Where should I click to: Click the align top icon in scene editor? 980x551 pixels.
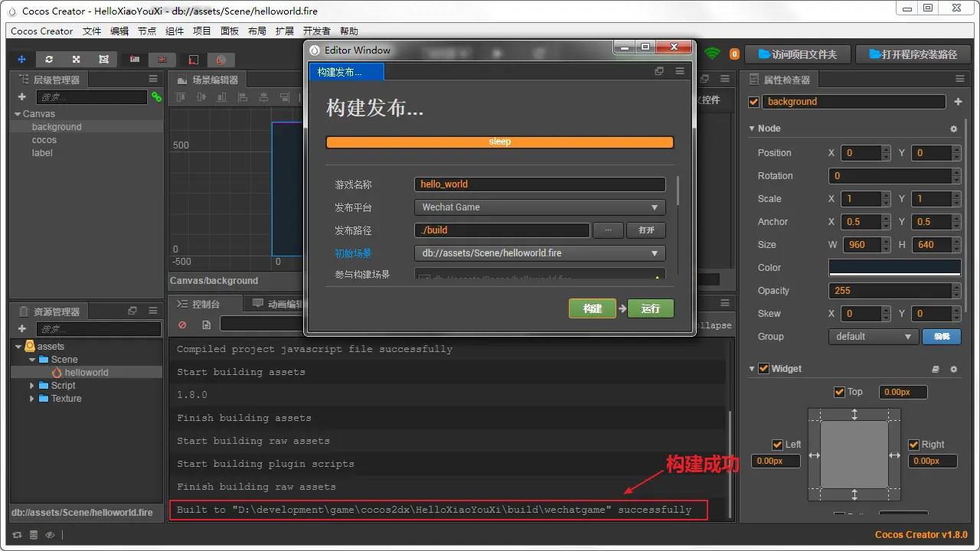click(x=181, y=97)
